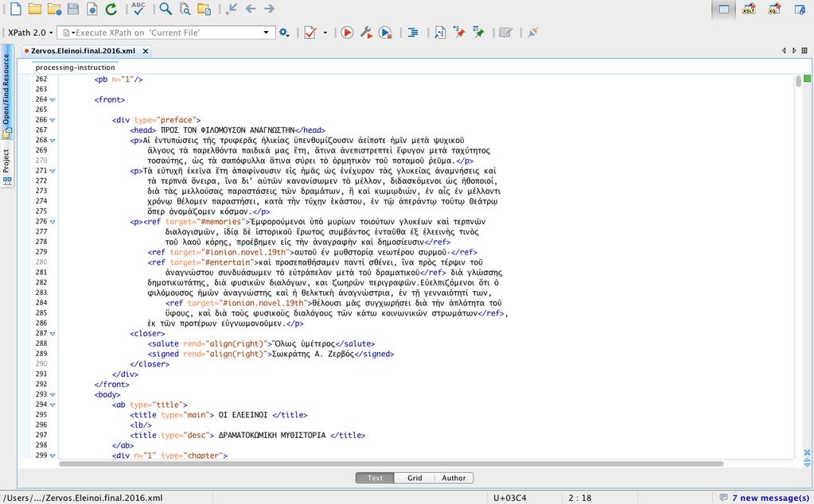
Task: Click the grayed pencil edit icon
Action: tap(505, 33)
